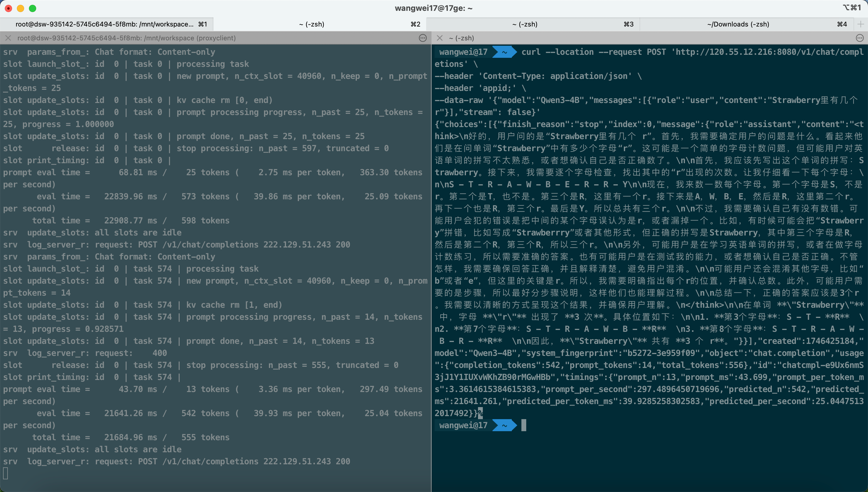Click 'prompt eval time = 68.81 ms' line
868x492 pixels.
pos(213,179)
